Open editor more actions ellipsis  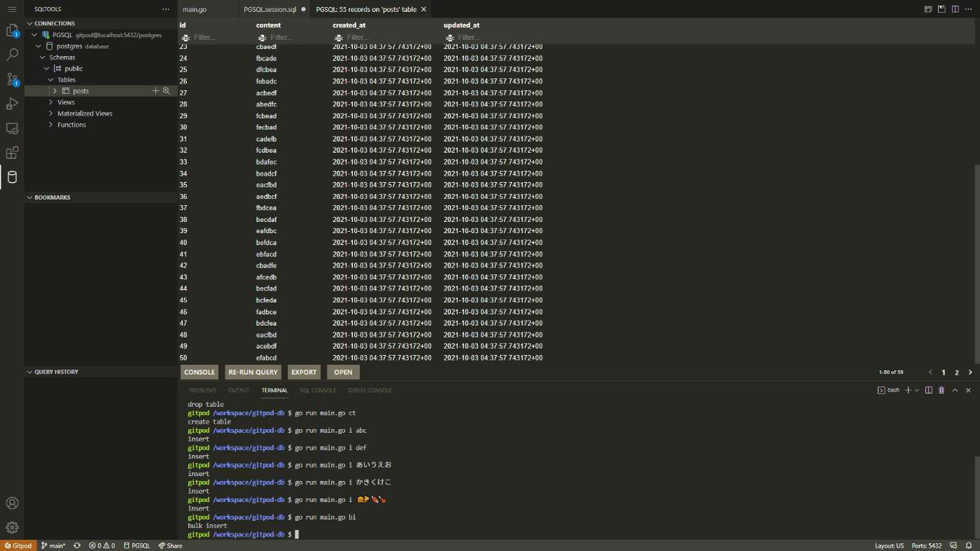pos(969,9)
